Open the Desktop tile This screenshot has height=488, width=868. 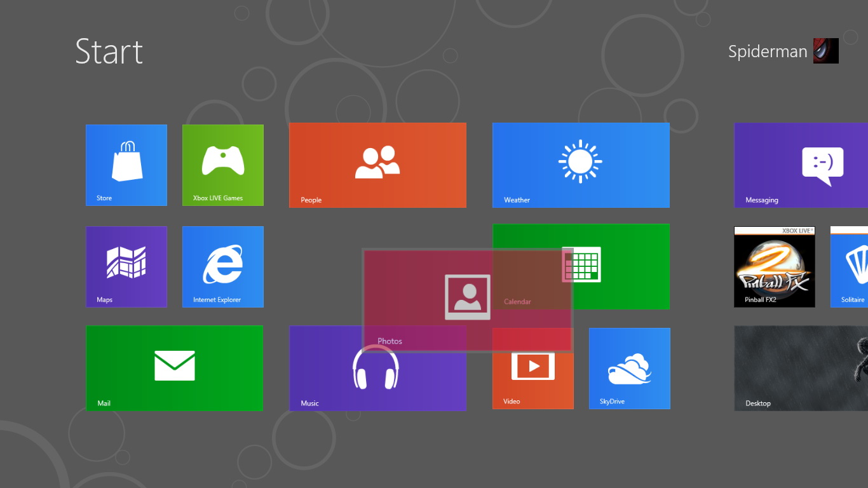[801, 369]
